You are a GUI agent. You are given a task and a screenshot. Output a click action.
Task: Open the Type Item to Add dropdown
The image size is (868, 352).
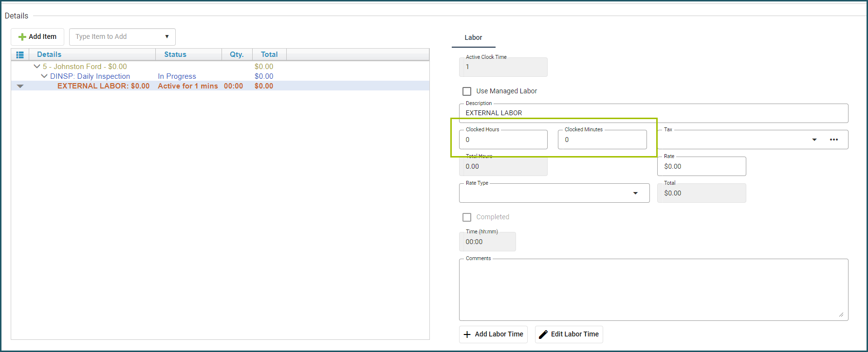click(x=166, y=37)
